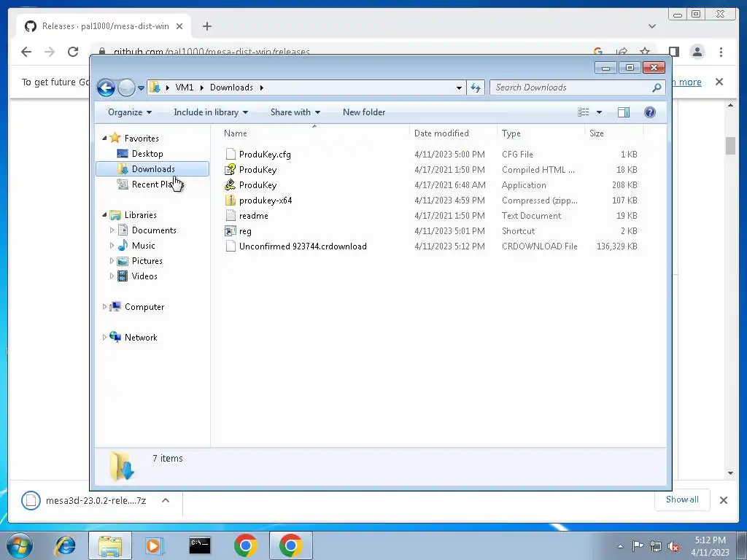Open Chrome's three-dot menu
Screen dimensions: 747x560
coord(721,52)
